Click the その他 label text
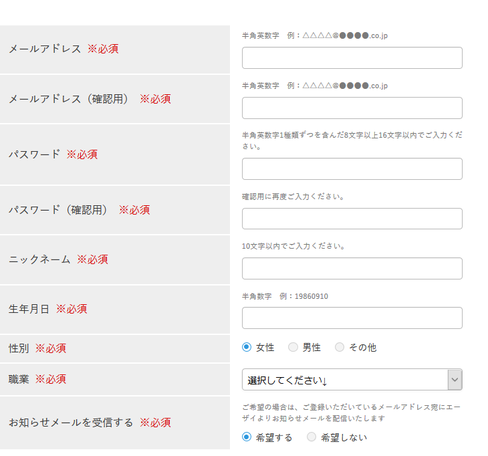Viewport: 488px width, 456px height. pyautogui.click(x=363, y=348)
